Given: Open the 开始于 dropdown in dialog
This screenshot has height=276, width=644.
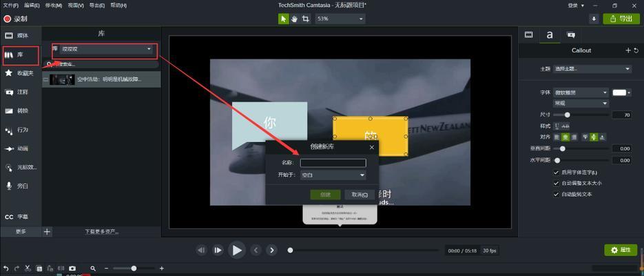Looking at the screenshot, I should tap(333, 175).
